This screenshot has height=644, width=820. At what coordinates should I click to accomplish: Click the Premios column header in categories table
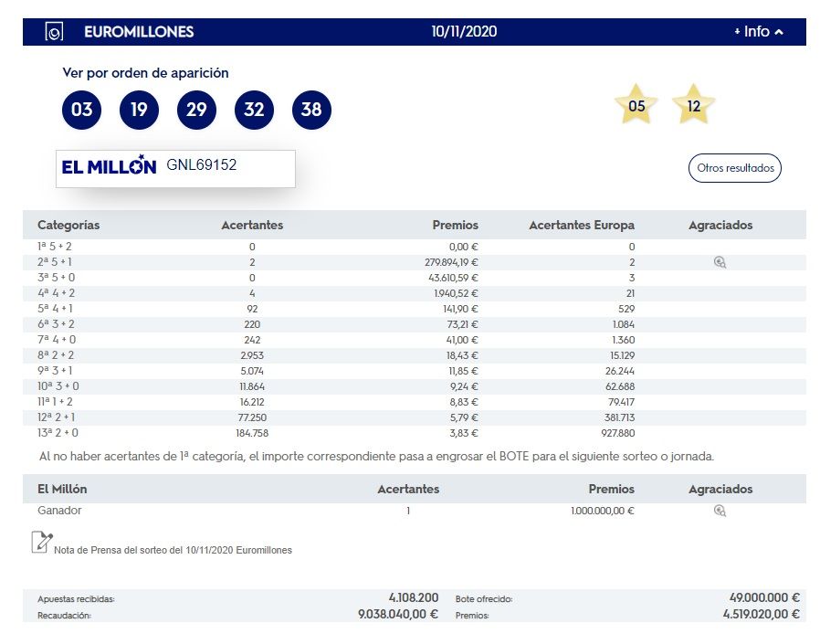click(x=455, y=225)
